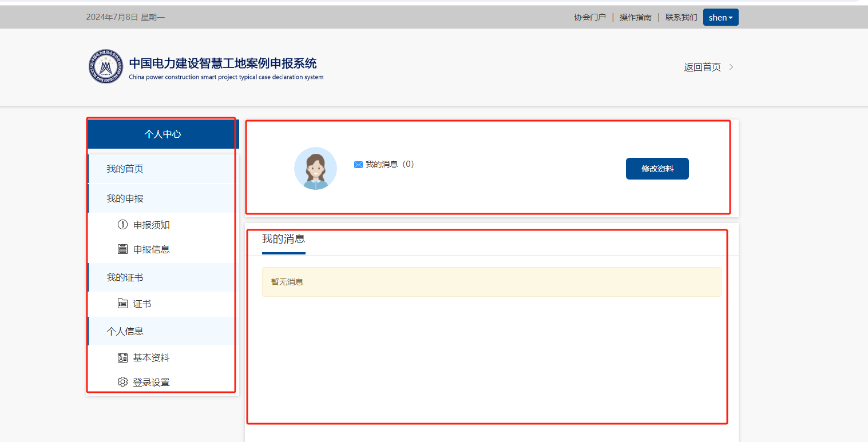The width and height of the screenshot is (868, 442).
Task: Open 证书 menu item text
Action: [142, 304]
